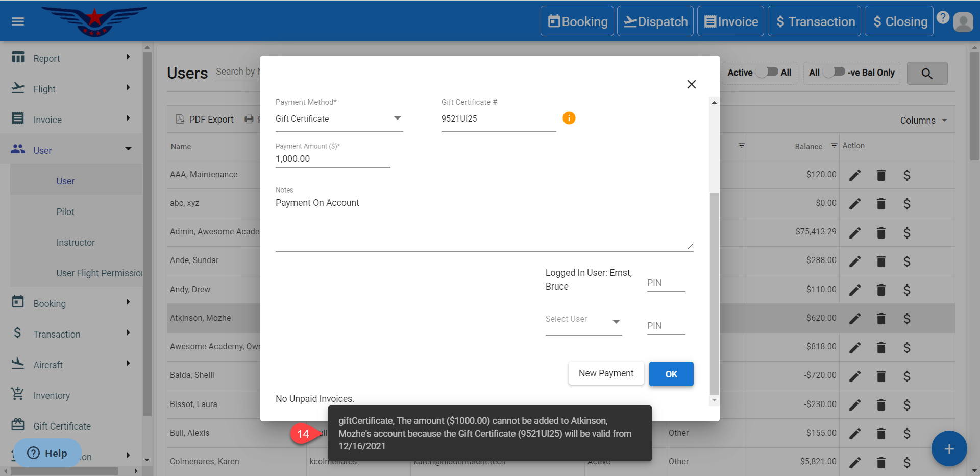Open Pilot in the sidebar
The width and height of the screenshot is (980, 476).
65,211
